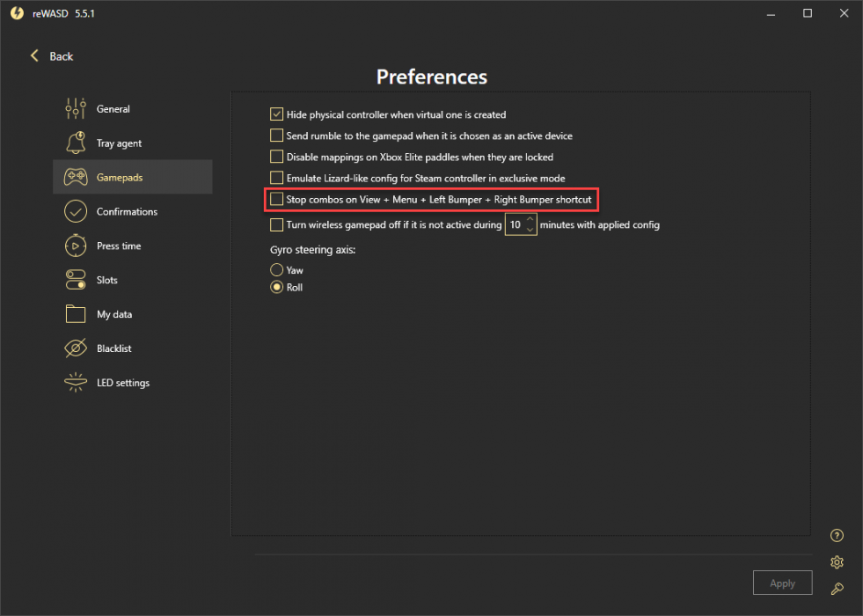This screenshot has width=863, height=616.
Task: Open LED settings lamp icon
Action: (76, 382)
